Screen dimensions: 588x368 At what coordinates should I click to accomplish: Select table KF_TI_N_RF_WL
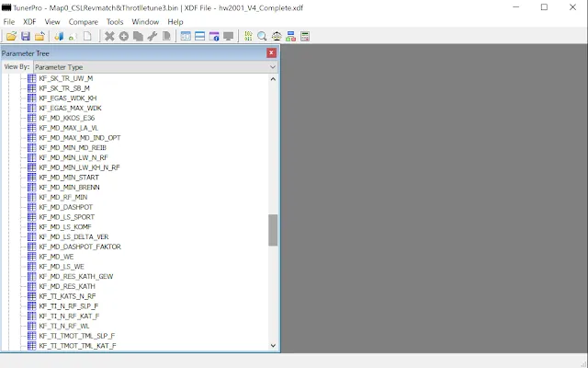pyautogui.click(x=64, y=326)
